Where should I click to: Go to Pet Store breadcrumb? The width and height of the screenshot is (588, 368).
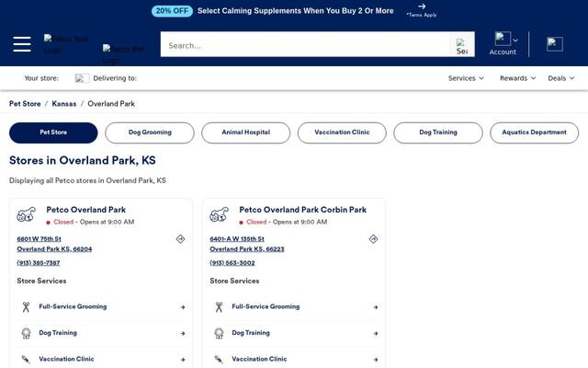(25, 104)
